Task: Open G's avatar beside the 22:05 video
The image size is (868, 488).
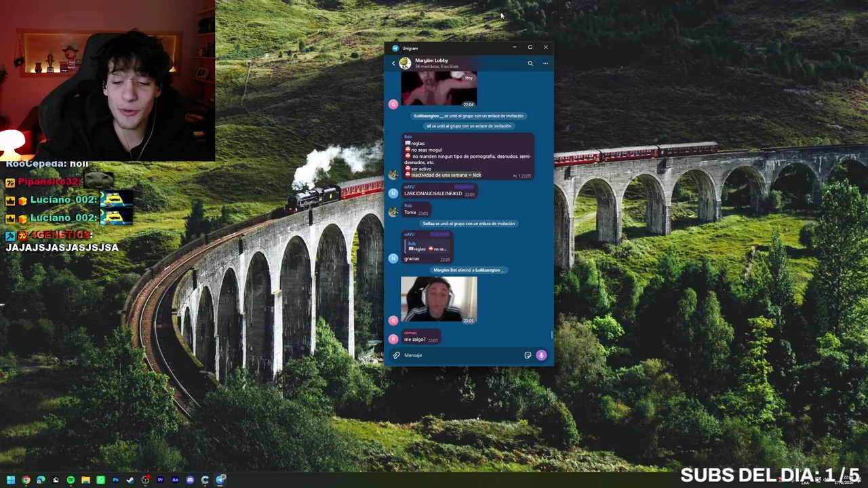Action: pyautogui.click(x=393, y=320)
